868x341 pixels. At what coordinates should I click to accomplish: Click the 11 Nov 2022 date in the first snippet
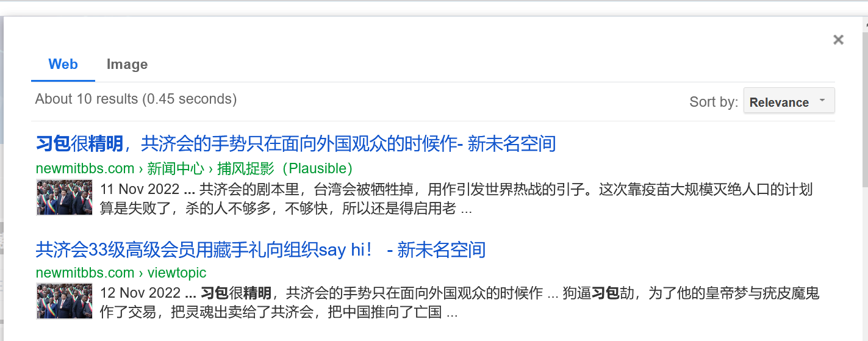coord(140,189)
